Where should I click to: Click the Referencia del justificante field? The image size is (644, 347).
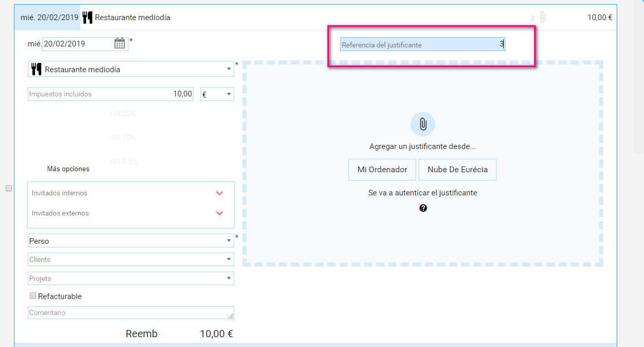point(422,45)
